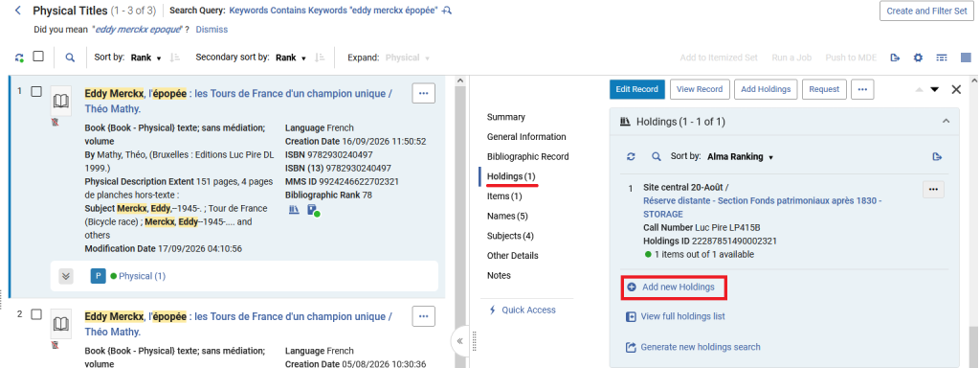Collapse the Holdings section using its chevron
This screenshot has width=980, height=368.
[946, 121]
